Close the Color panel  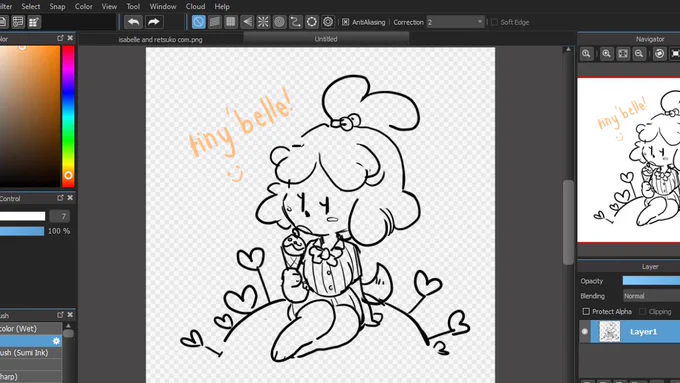[70, 38]
